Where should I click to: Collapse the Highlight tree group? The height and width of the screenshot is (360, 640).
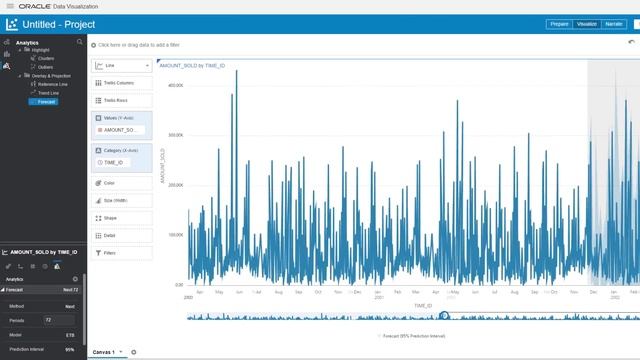click(20, 50)
